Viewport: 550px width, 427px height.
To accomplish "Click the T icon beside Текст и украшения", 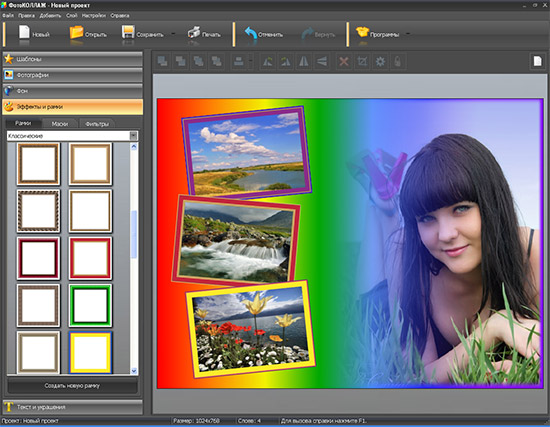I will [x=9, y=407].
